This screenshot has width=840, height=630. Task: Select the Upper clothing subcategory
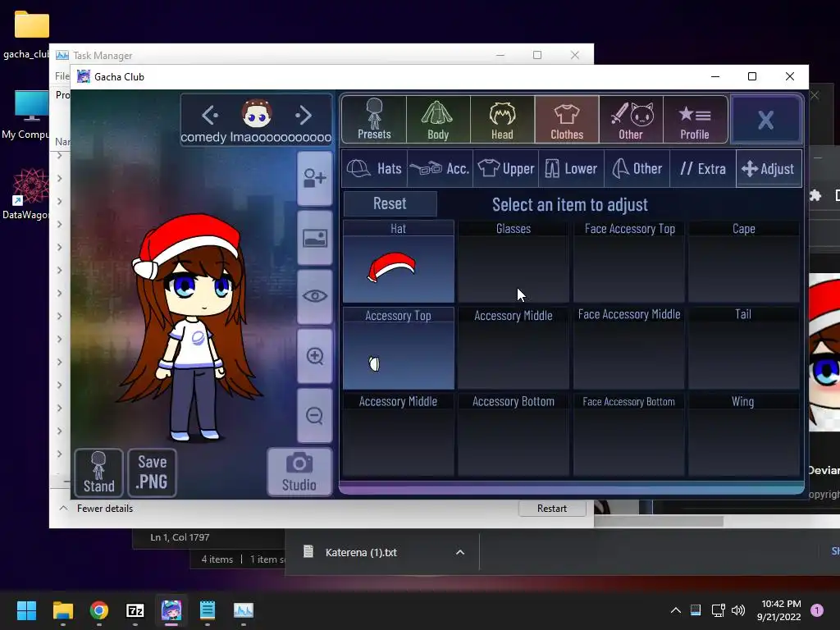(x=505, y=169)
